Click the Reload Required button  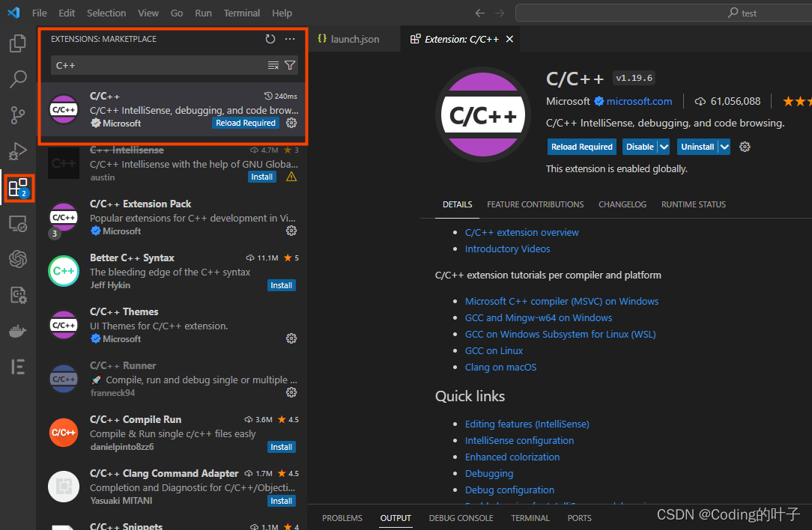coord(582,146)
